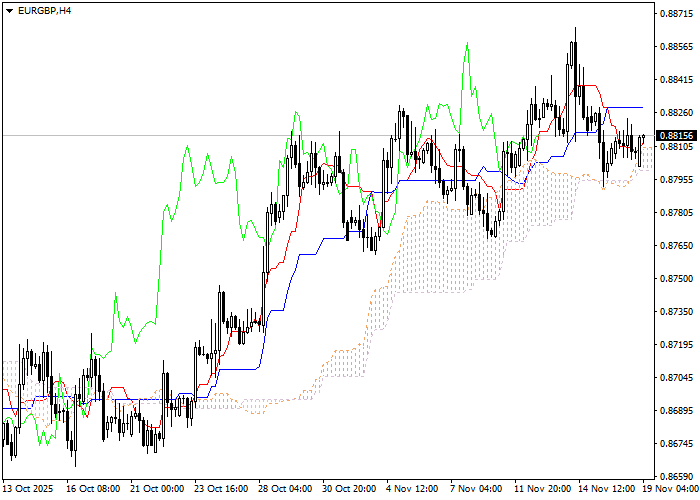The height and width of the screenshot is (500, 700).
Task: Select the 7 Nov 04:00 time label
Action: click(x=476, y=489)
